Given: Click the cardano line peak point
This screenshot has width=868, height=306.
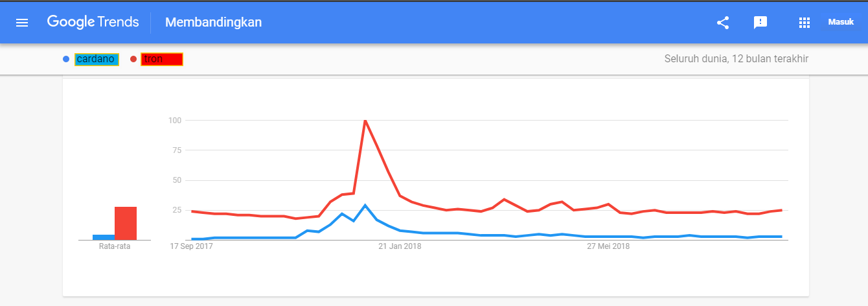Looking at the screenshot, I should point(365,206).
